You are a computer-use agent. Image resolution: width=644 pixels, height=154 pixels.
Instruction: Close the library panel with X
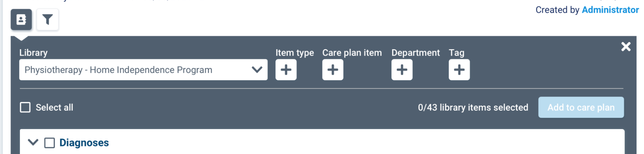click(626, 47)
